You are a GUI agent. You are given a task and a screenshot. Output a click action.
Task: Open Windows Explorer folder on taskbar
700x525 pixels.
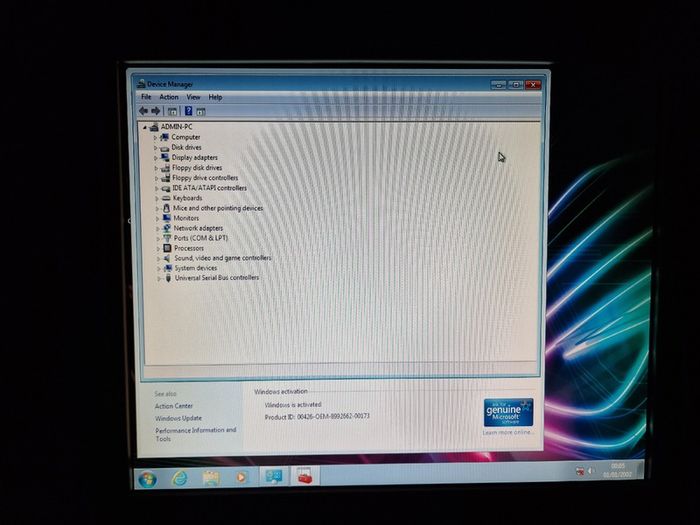tap(211, 478)
